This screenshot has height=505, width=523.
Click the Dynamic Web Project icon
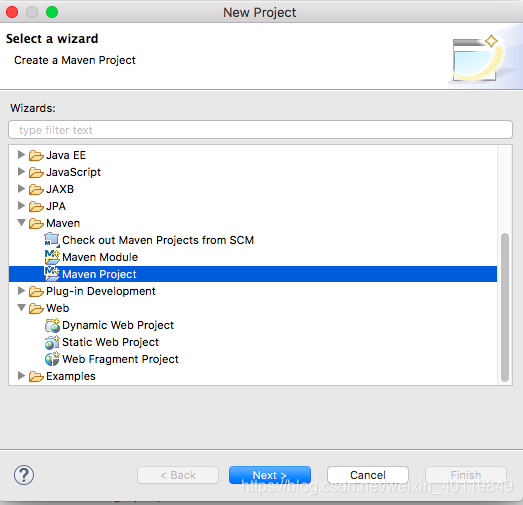click(52, 325)
